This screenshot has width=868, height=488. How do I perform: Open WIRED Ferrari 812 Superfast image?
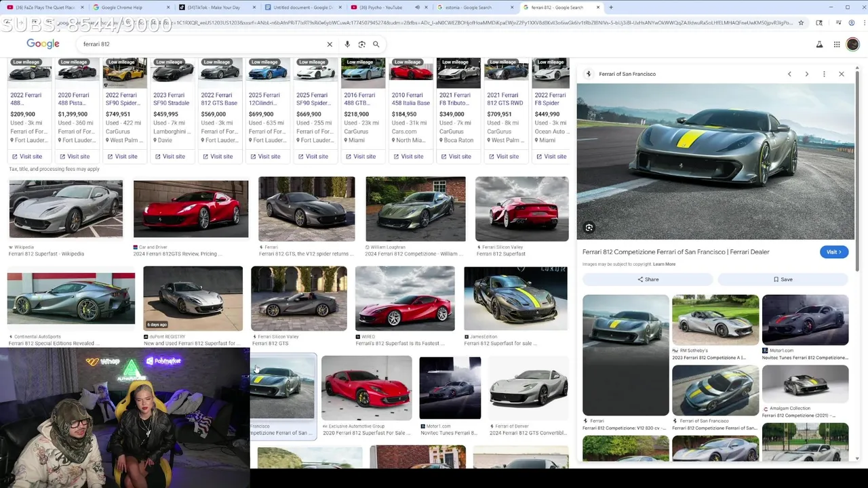pos(405,299)
